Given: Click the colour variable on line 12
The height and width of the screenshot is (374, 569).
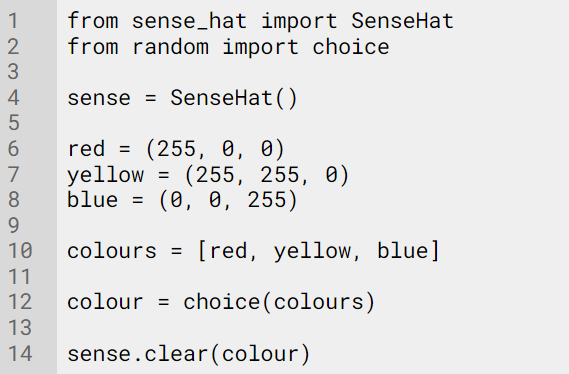Looking at the screenshot, I should pos(105,302).
